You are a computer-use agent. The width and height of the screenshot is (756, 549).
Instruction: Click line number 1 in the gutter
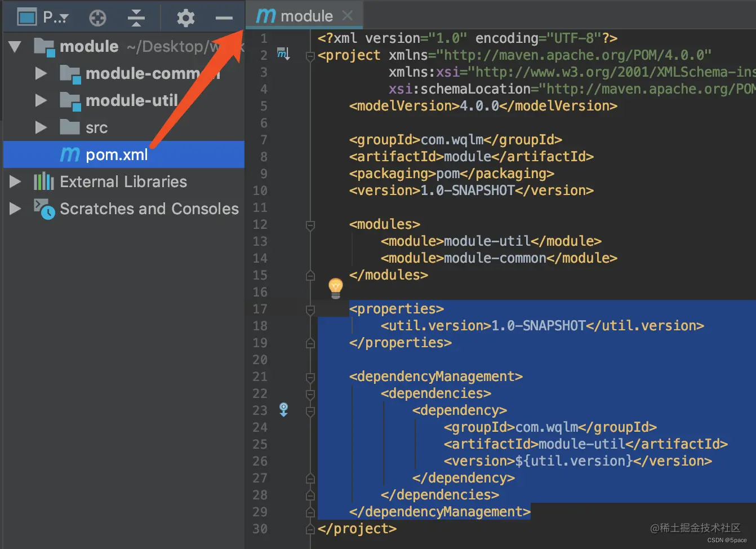(x=264, y=38)
